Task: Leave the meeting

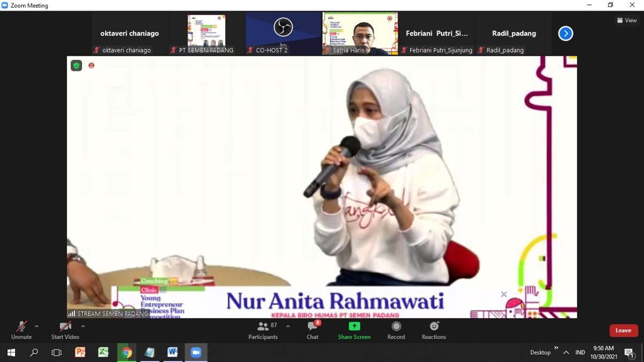Action: (623, 330)
